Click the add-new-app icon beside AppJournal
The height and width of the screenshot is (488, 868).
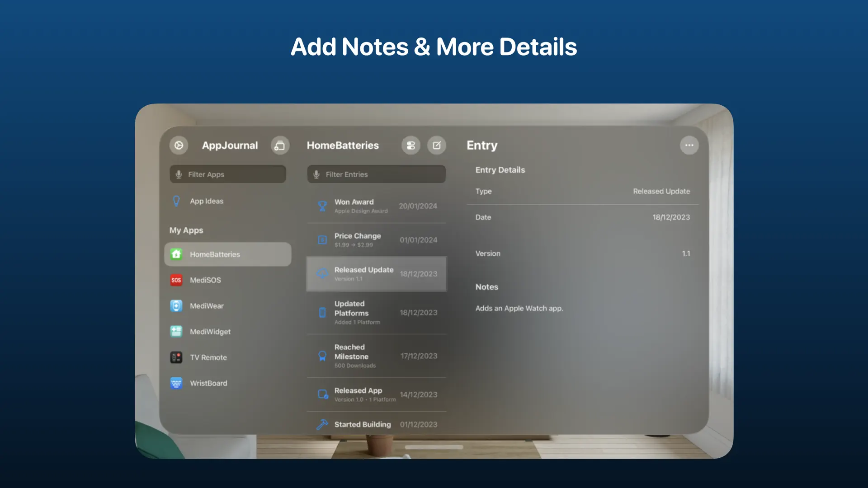click(280, 145)
